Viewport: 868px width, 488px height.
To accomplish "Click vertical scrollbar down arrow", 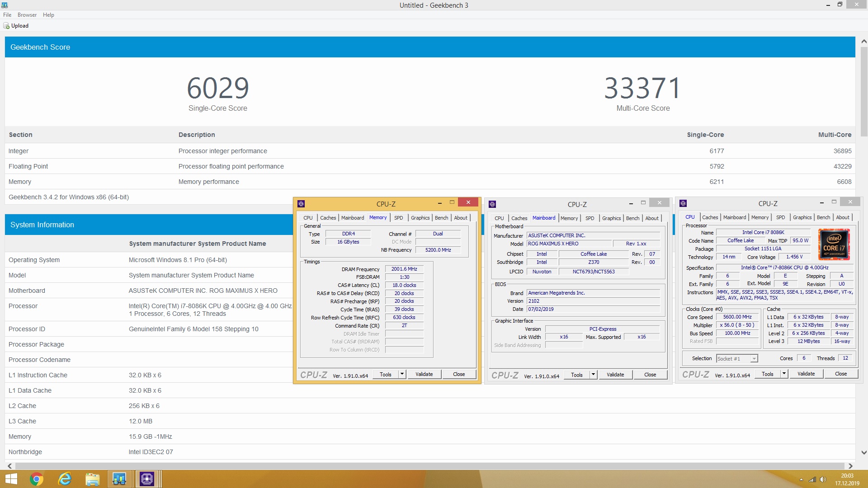I will tap(864, 452).
